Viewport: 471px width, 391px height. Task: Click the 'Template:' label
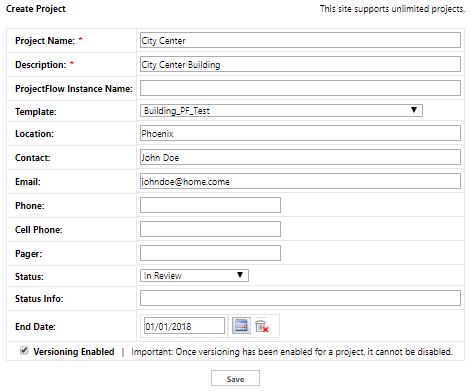[36, 112]
